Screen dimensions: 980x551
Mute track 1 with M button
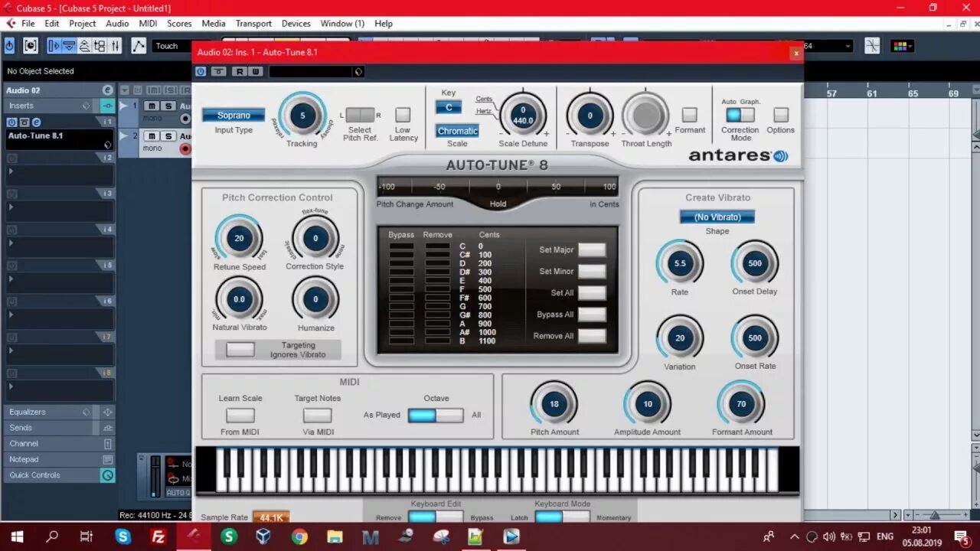pyautogui.click(x=152, y=106)
